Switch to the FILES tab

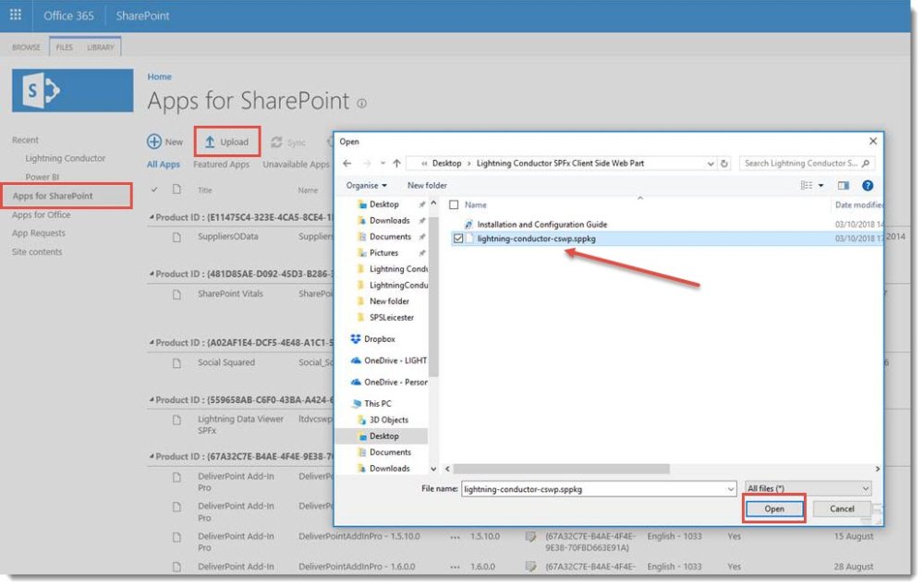point(64,45)
